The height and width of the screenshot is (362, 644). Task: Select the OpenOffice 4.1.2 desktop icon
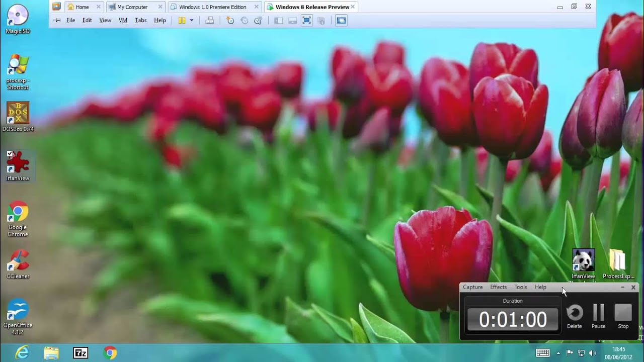click(18, 317)
